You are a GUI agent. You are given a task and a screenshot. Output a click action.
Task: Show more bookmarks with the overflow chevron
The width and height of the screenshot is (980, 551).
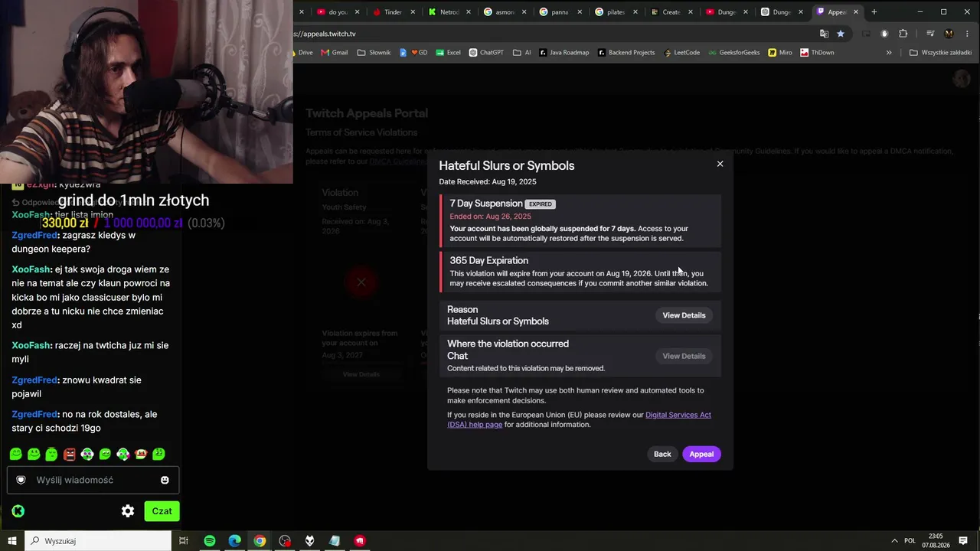pos(889,53)
